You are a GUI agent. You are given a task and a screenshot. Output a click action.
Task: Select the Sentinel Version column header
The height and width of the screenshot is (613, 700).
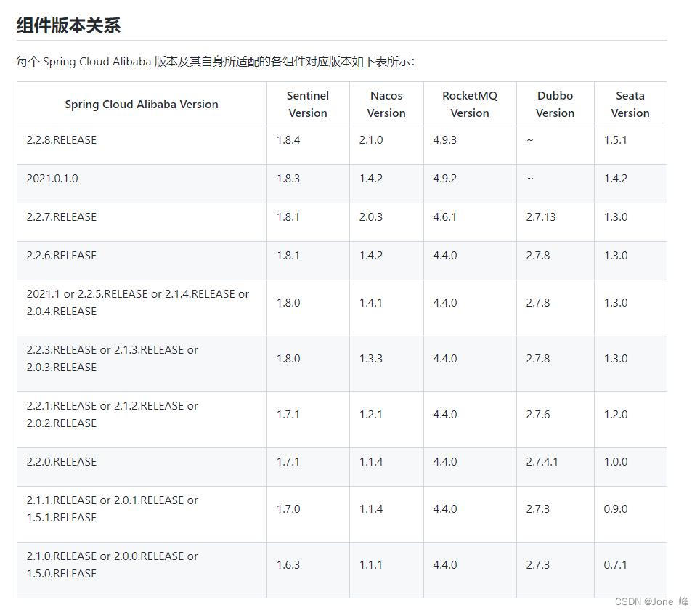coord(308,104)
